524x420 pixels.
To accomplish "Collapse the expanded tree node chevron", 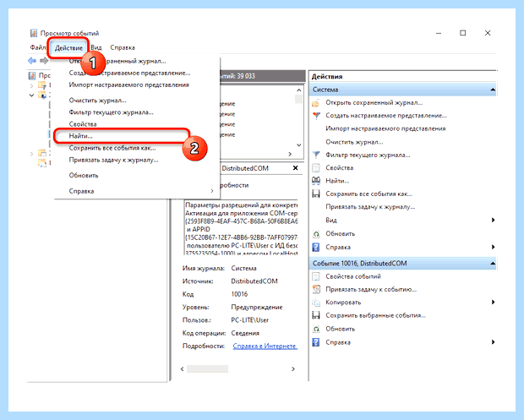I will point(31,95).
